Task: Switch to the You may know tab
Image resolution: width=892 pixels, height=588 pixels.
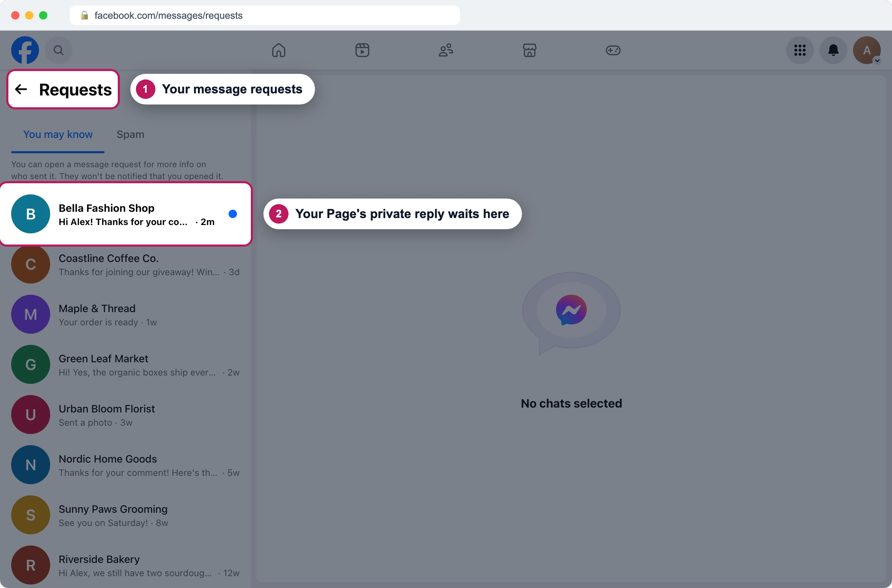Action: click(58, 134)
